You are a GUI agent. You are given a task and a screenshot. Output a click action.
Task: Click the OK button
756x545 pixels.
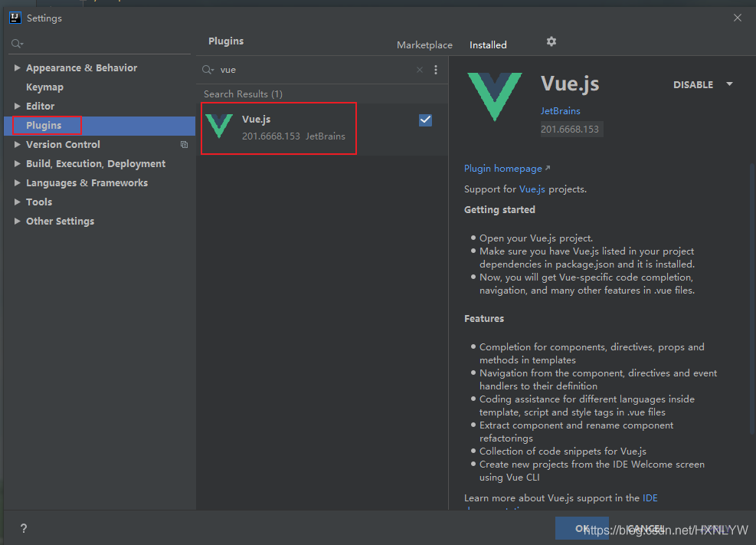pos(581,529)
